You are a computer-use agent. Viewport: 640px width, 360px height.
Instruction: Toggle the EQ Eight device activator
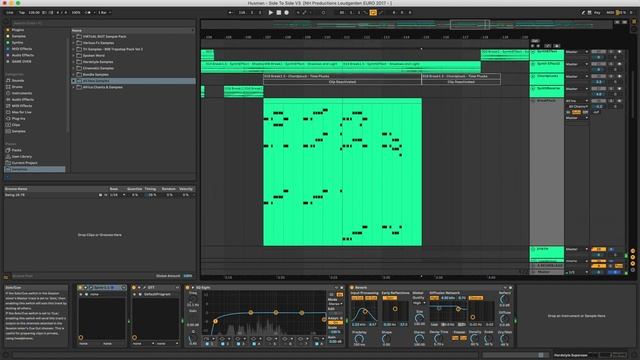pos(188,288)
